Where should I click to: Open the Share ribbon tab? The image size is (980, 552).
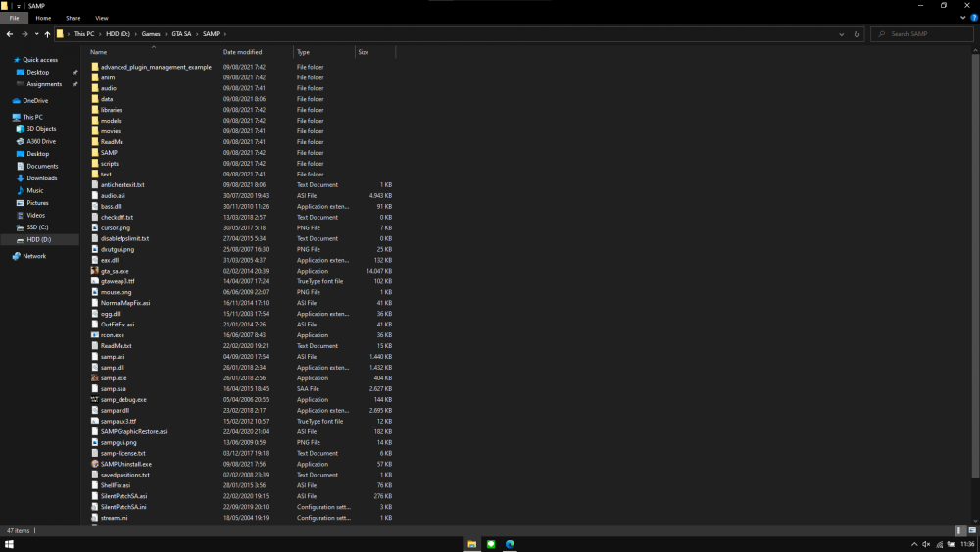pos(73,18)
